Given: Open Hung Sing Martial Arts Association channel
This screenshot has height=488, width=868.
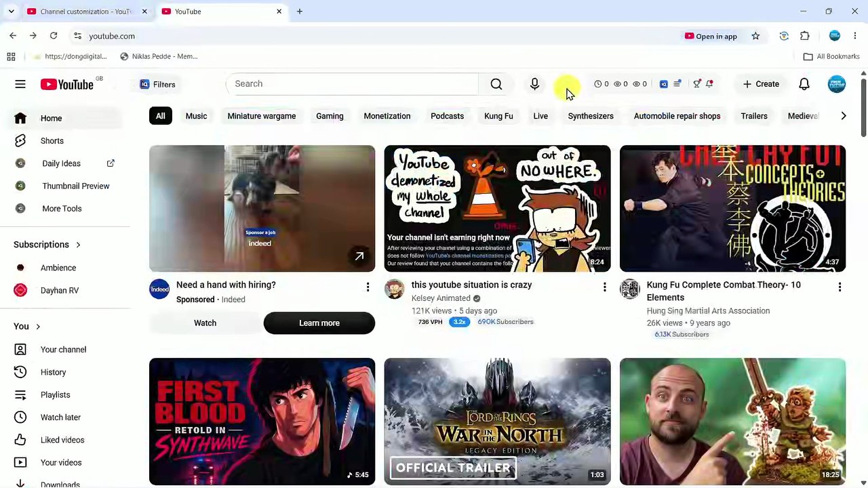Looking at the screenshot, I should click(x=708, y=310).
